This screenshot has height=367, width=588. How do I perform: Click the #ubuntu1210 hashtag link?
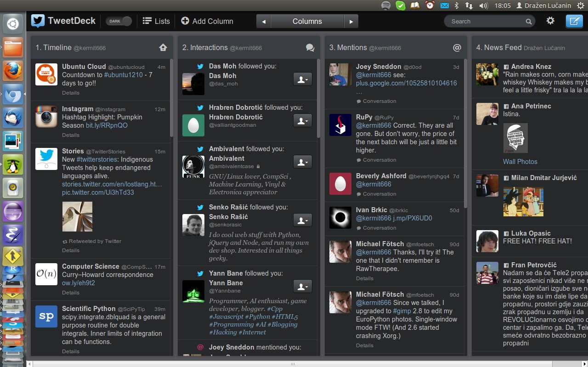[x=124, y=75]
